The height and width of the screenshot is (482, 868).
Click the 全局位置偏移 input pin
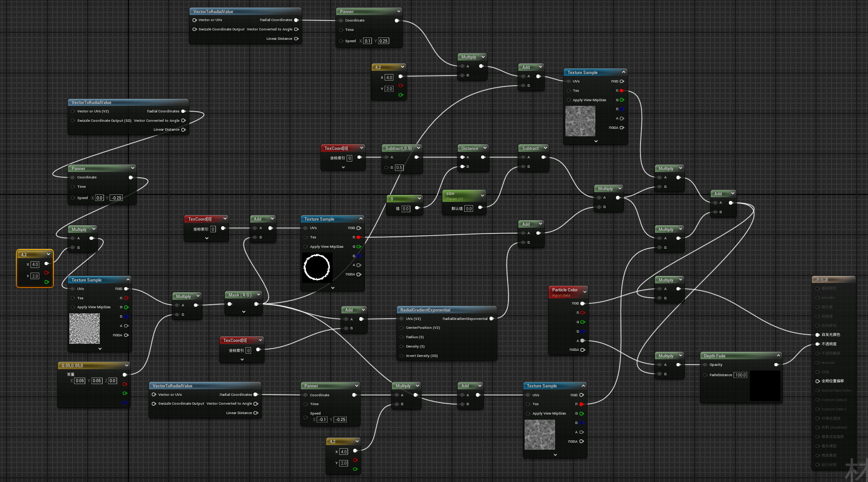817,381
